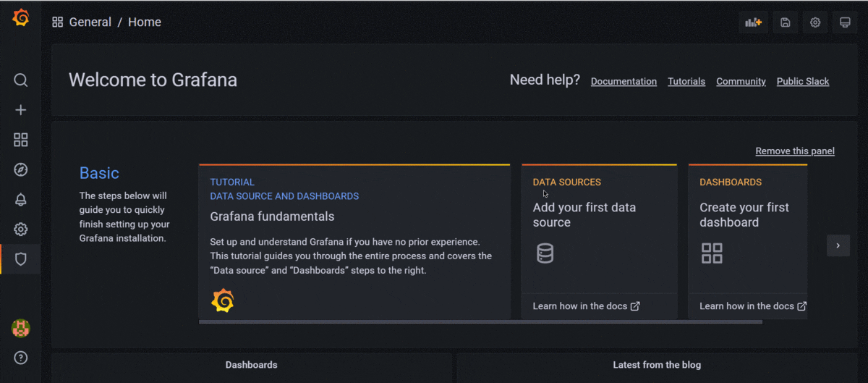
Task: Click external link icon in Dashboards card
Action: [801, 306]
